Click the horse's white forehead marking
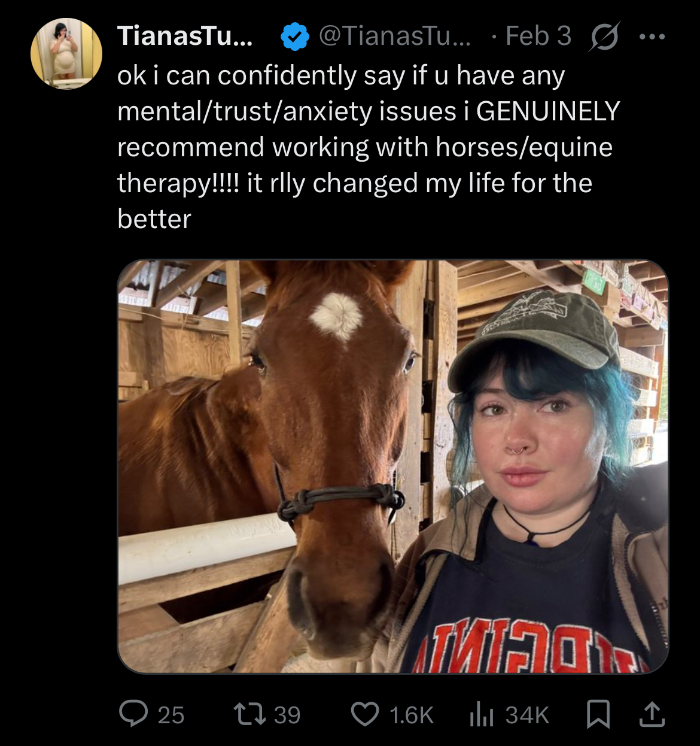Screen dimensions: 700x746 (x=337, y=315)
